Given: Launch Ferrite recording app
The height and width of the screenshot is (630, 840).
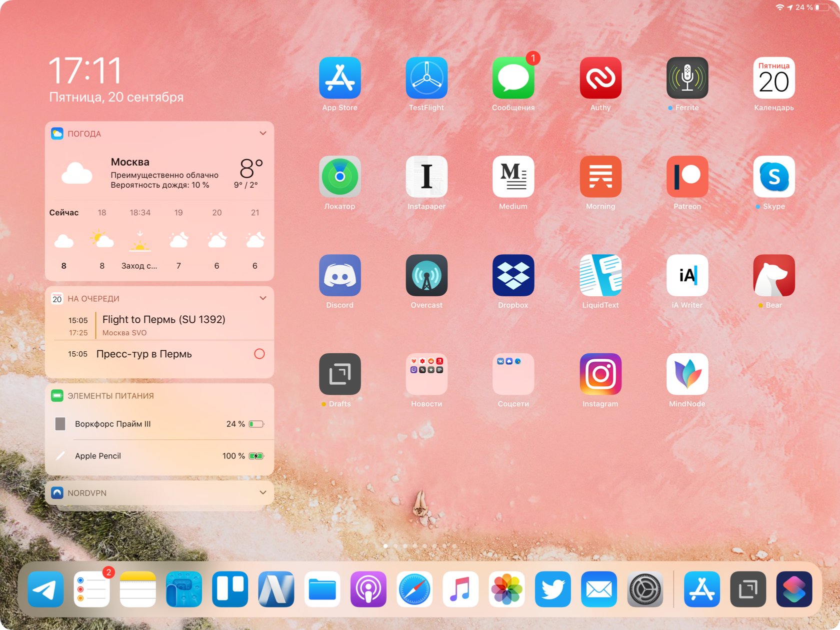Looking at the screenshot, I should click(687, 78).
